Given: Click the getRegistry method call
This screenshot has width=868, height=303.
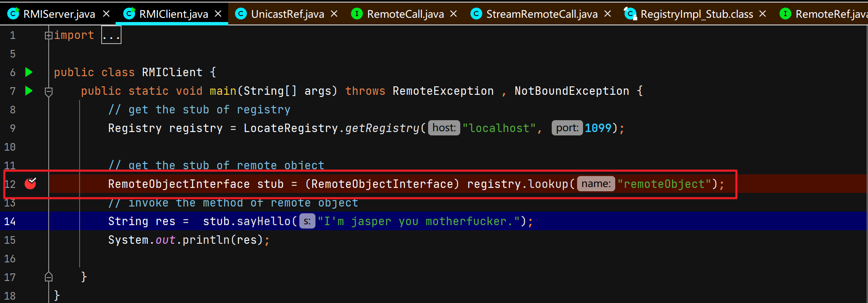Looking at the screenshot, I should coord(382,128).
